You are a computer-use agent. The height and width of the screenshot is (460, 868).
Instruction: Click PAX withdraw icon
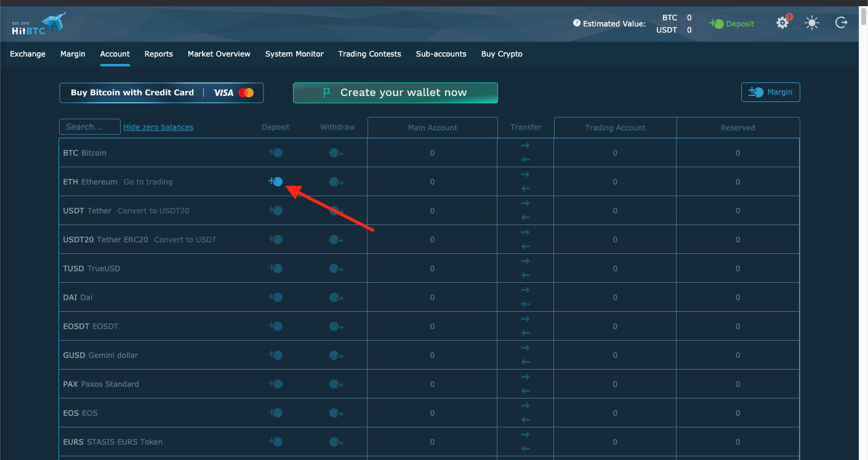pyautogui.click(x=336, y=384)
